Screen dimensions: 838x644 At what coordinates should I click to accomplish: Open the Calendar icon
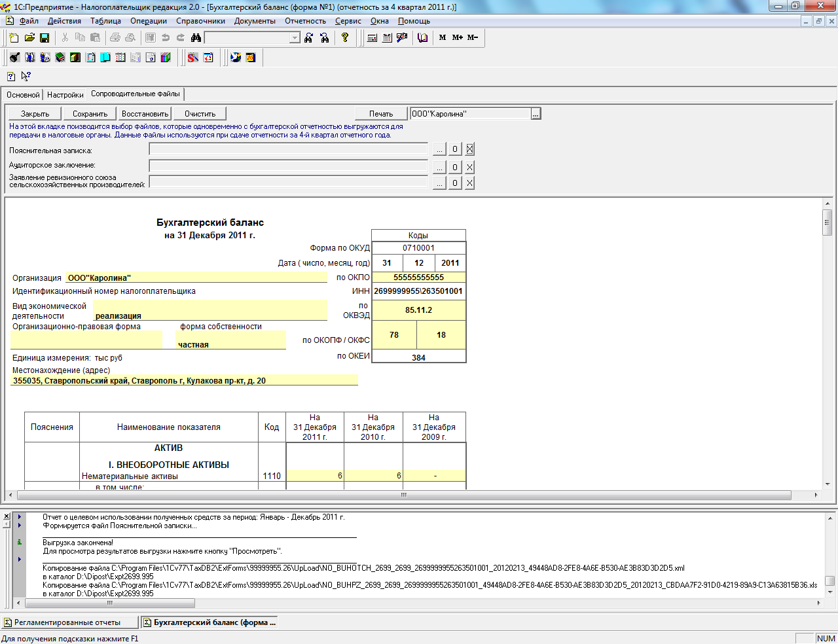387,38
